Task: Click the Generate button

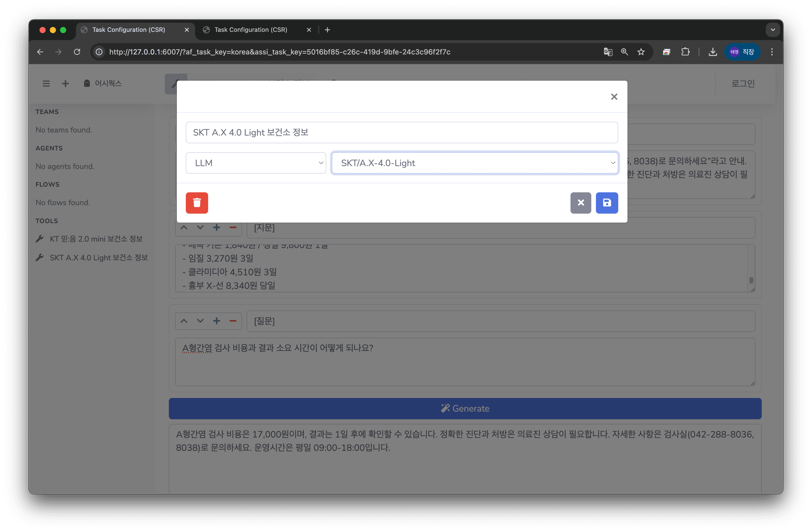Action: [x=465, y=408]
